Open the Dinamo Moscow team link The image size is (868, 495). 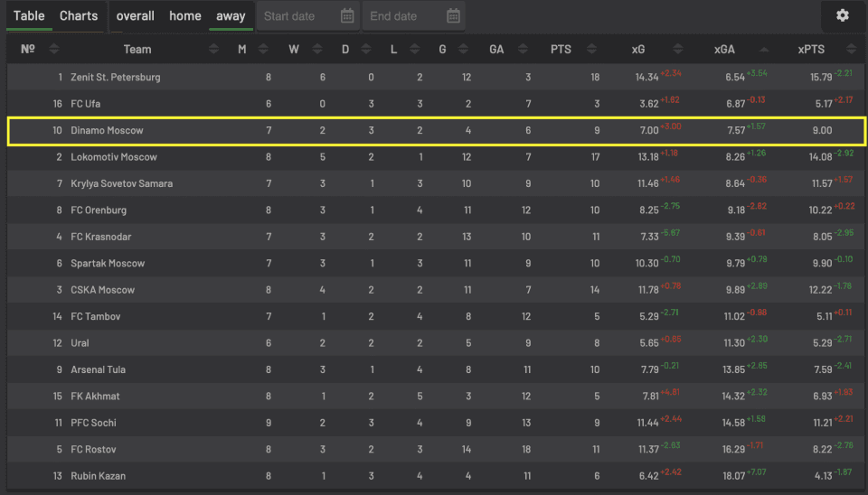(x=107, y=131)
